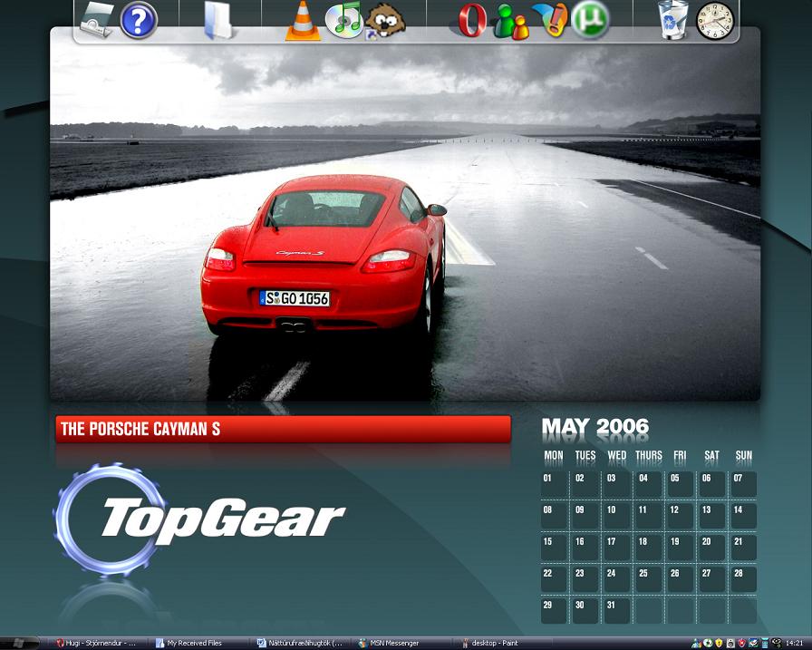The image size is (812, 650).
Task: Click the yellow shield security tray icon
Action: 720,643
